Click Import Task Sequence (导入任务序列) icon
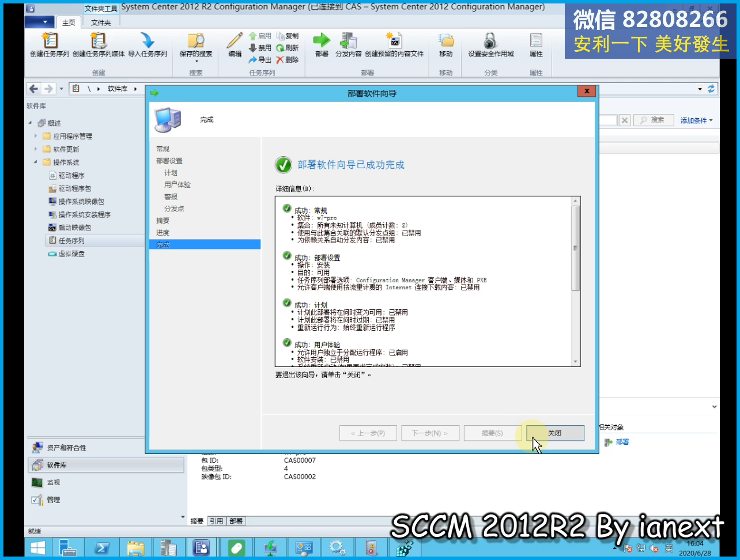Viewport: 740px width, 560px height. tap(148, 44)
